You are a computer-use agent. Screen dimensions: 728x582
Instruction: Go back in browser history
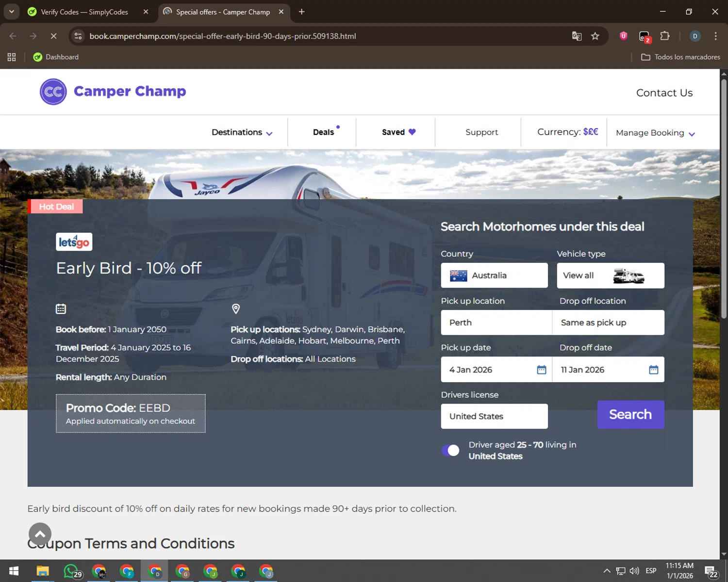[13, 36]
